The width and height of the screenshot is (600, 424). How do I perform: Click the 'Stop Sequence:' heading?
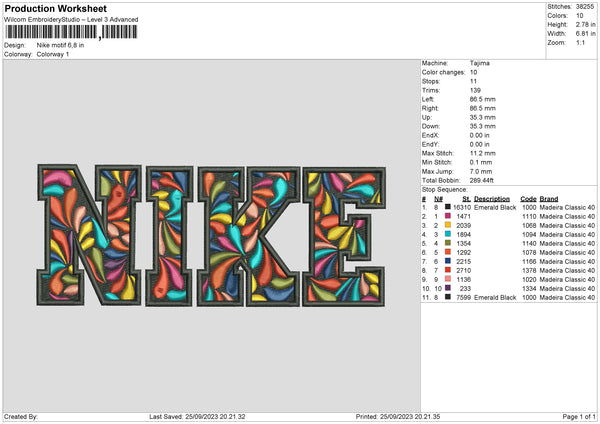pyautogui.click(x=445, y=190)
